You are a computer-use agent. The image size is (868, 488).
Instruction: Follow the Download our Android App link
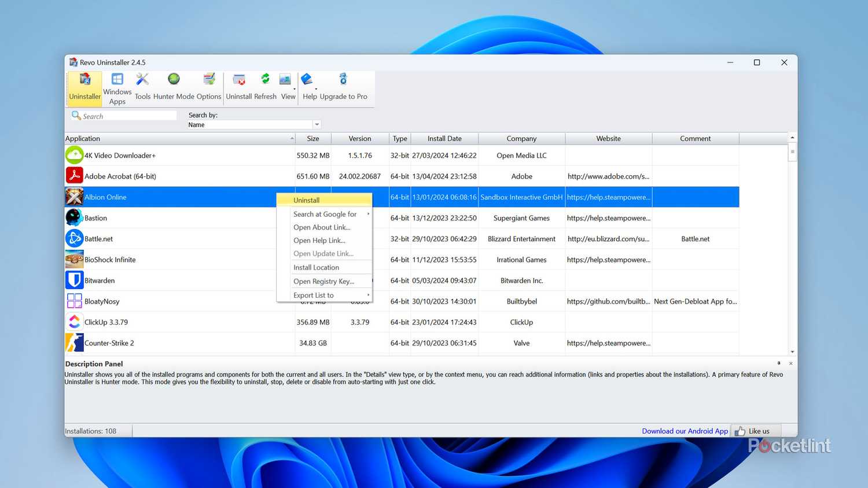[685, 431]
